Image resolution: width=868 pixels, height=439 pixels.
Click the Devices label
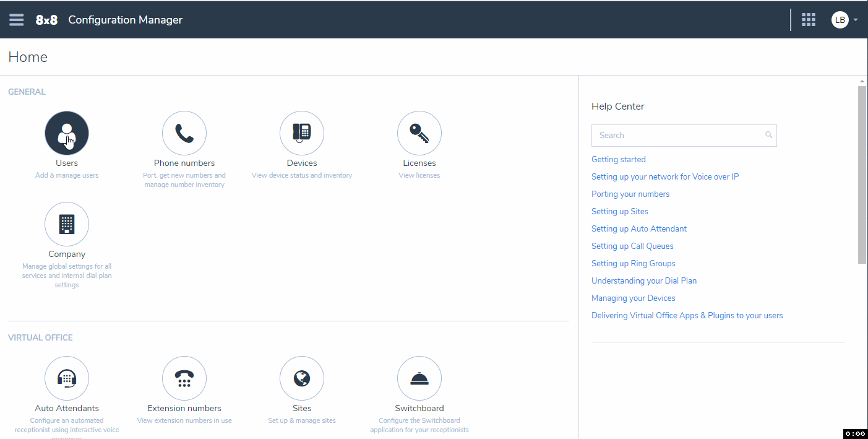[x=302, y=163]
